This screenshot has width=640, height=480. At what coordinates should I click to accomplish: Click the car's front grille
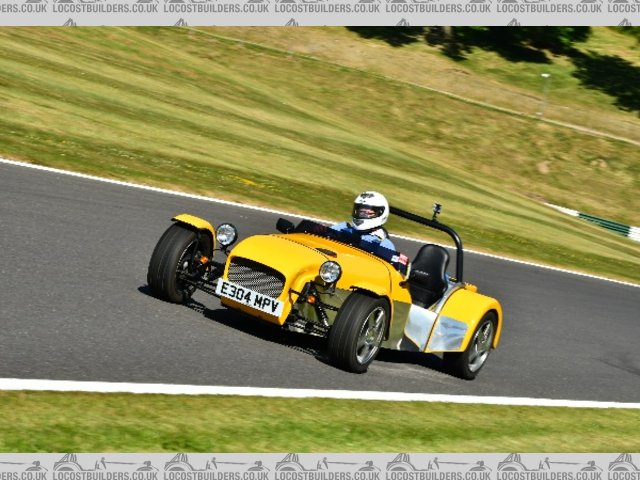[256, 276]
